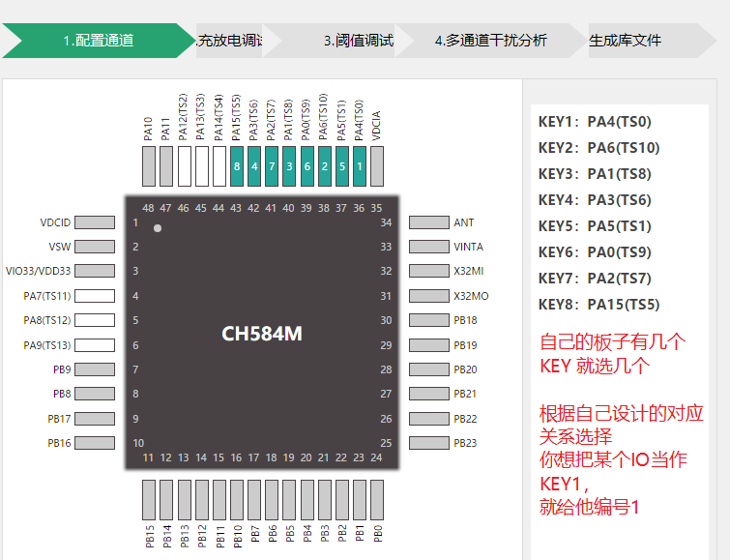This screenshot has height=560, width=730.
Task: Click the PB22 pin pad
Action: [x=429, y=419]
